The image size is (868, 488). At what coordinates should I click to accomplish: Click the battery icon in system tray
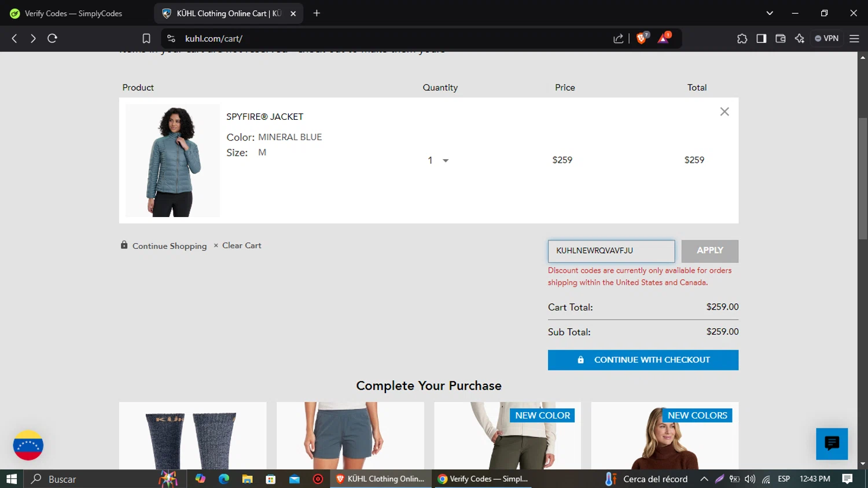(734, 479)
